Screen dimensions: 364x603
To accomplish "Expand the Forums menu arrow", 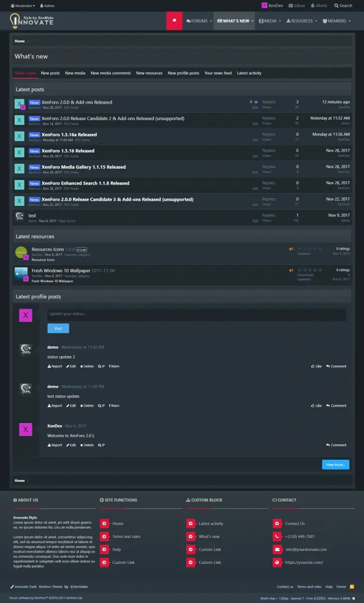I will (x=210, y=21).
